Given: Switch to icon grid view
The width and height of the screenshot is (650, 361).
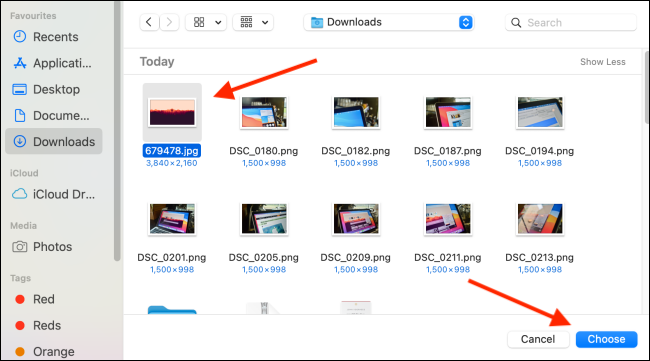Looking at the screenshot, I should coord(199,22).
